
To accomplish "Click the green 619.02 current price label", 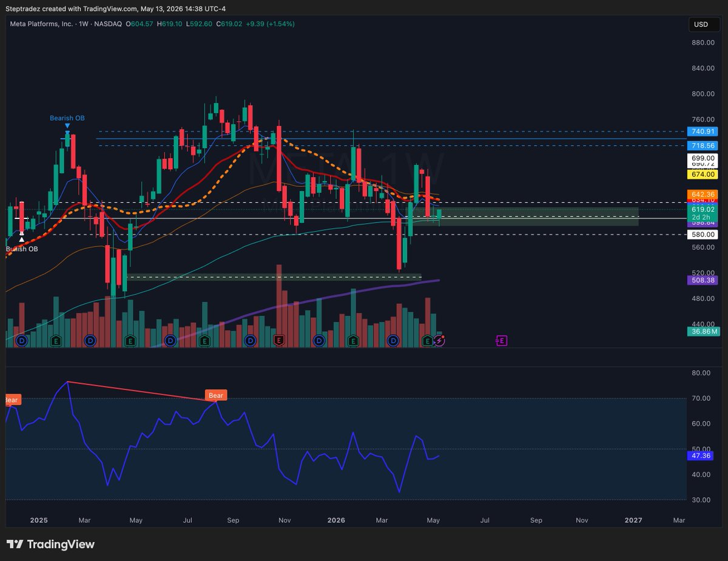I will coord(703,209).
